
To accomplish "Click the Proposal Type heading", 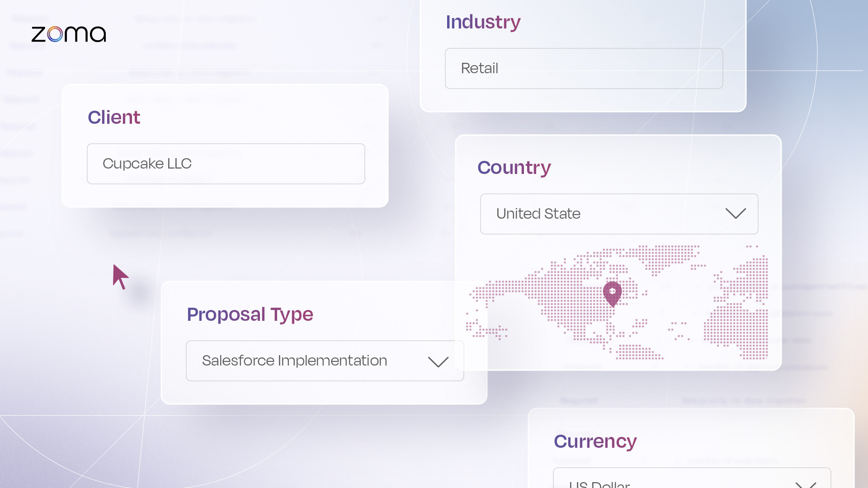I will pos(250,314).
